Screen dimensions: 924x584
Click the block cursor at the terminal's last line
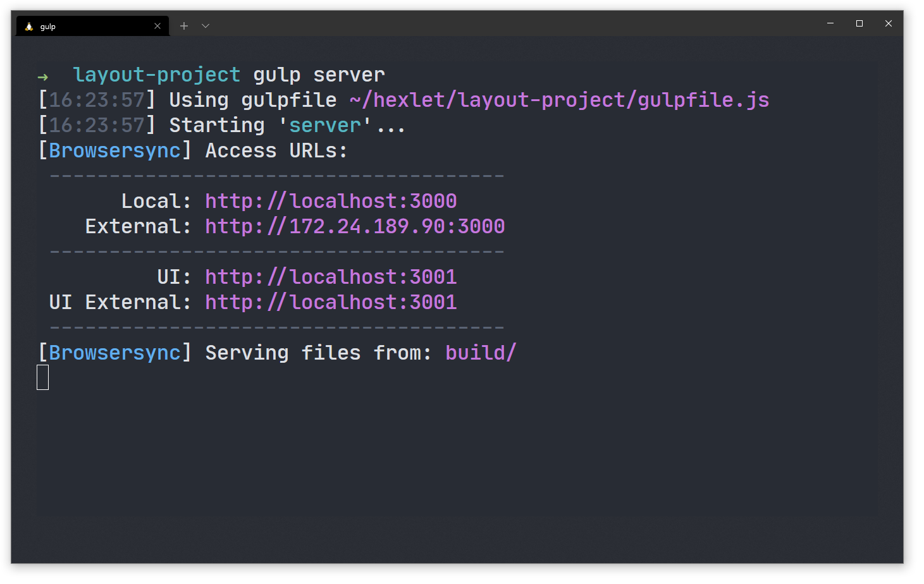click(43, 377)
